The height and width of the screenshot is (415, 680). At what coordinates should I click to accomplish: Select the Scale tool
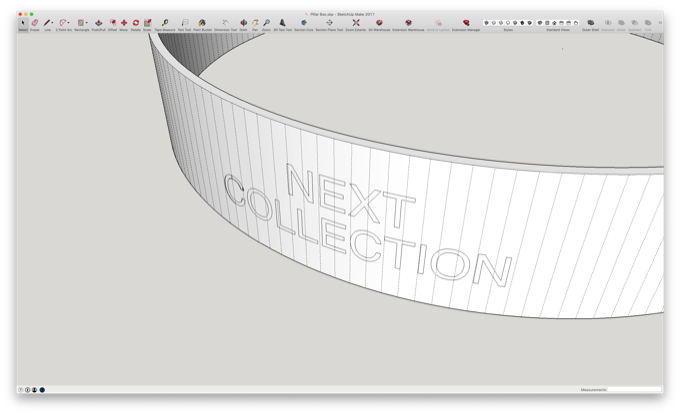(147, 23)
